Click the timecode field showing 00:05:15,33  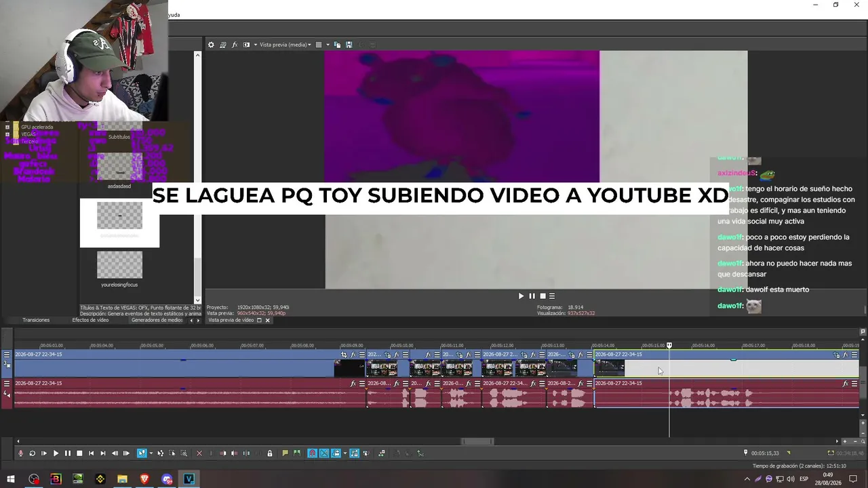[x=765, y=453]
